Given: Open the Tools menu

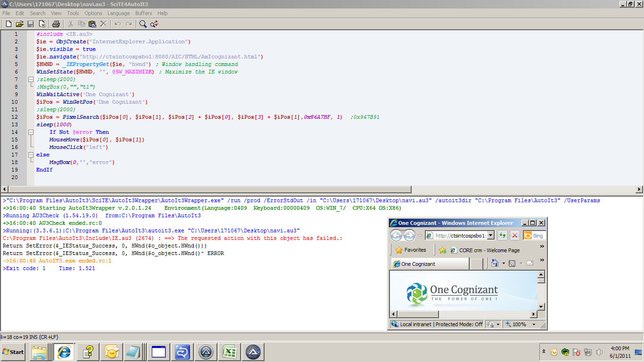Looking at the screenshot, I should click(73, 13).
